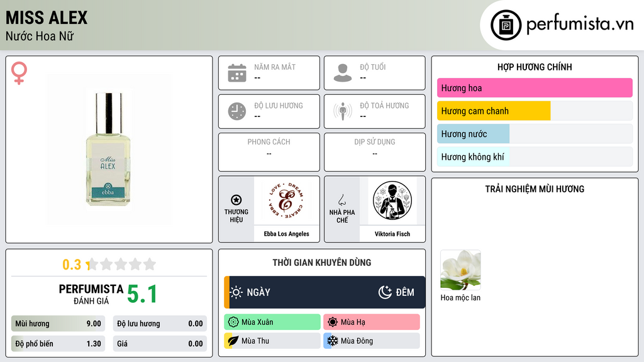The width and height of the screenshot is (644, 362).
Task: Click the Hoa mộc lan note label
Action: click(460, 297)
